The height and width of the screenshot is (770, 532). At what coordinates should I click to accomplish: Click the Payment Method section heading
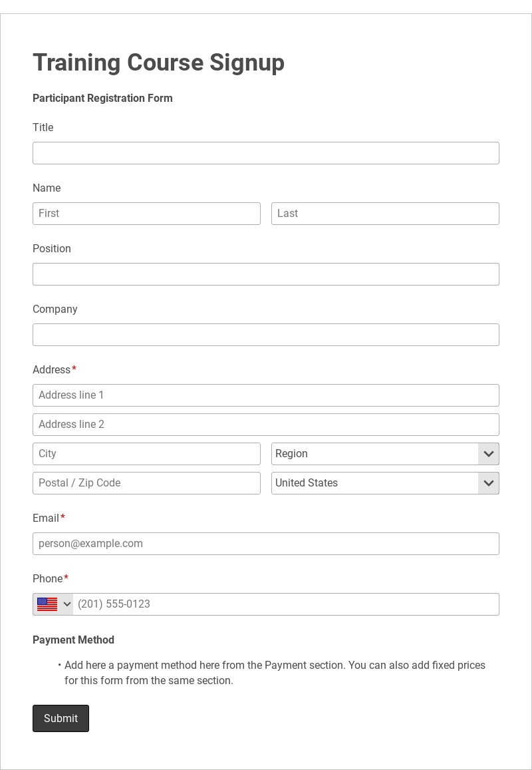click(x=73, y=640)
